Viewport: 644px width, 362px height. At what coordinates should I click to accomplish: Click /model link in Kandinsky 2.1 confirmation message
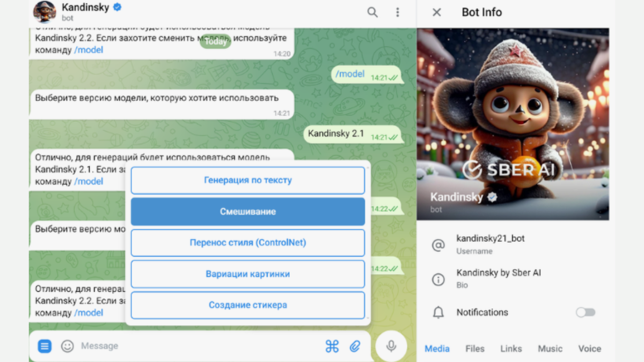pos(88,181)
